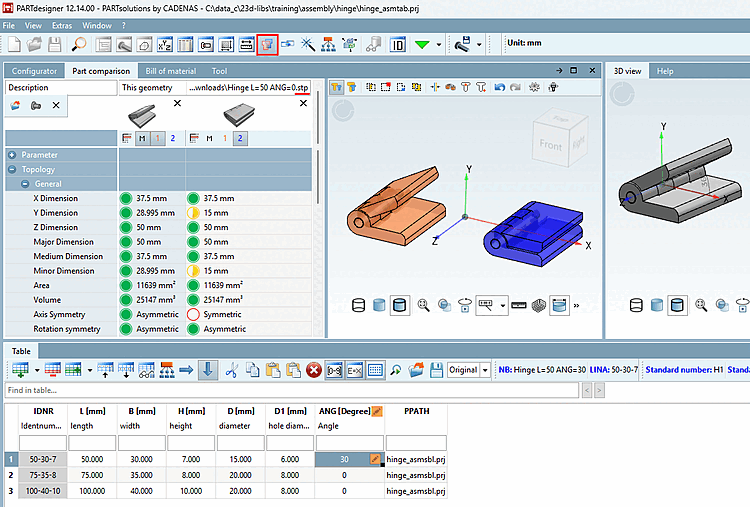Open the File menu
Image resolution: width=750 pixels, height=507 pixels.
[x=9, y=25]
